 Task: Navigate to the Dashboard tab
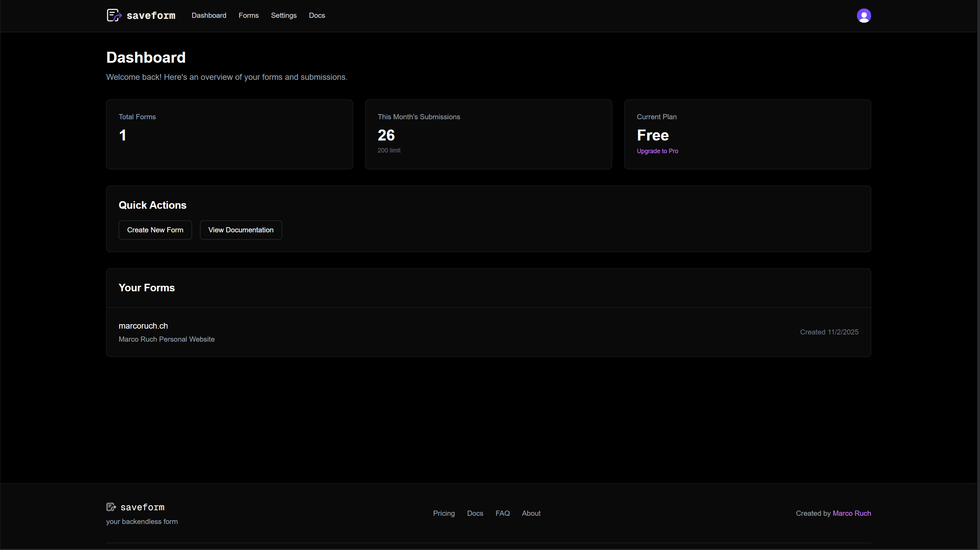[x=209, y=15]
